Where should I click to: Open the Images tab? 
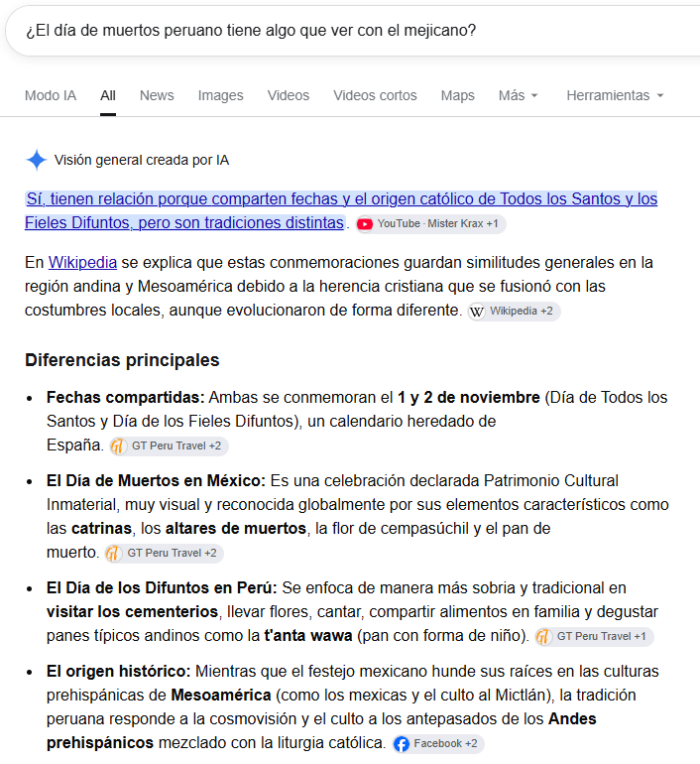pos(220,95)
